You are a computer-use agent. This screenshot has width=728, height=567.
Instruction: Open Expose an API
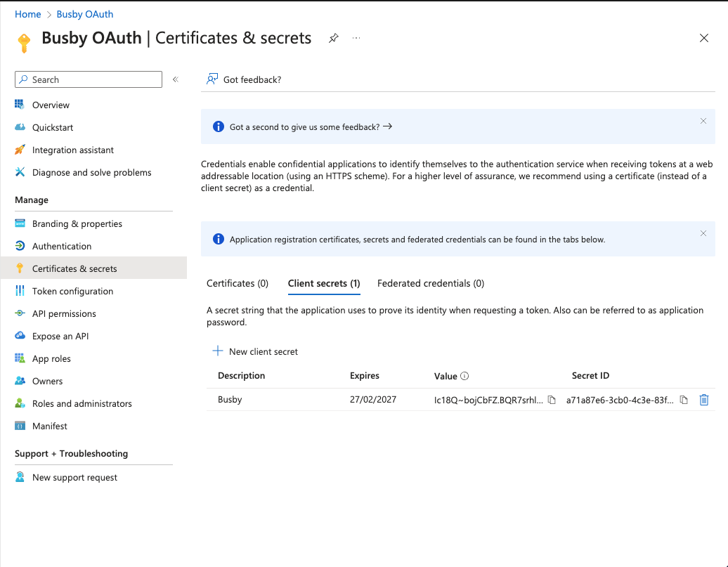tap(60, 337)
